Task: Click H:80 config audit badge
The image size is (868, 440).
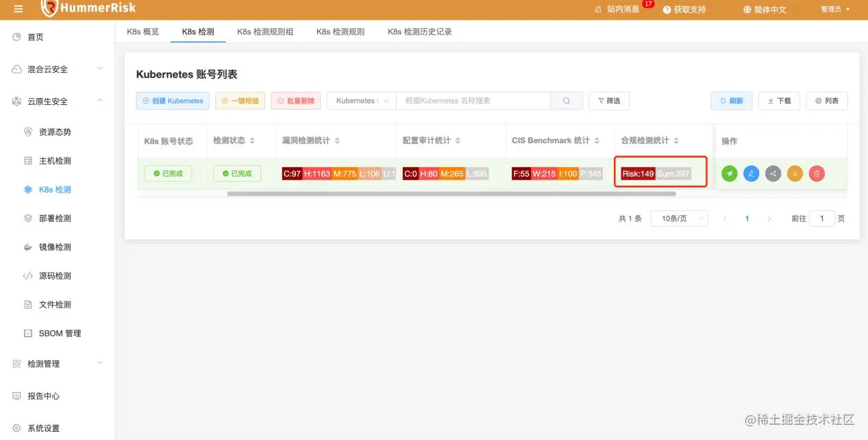Action: pos(429,174)
